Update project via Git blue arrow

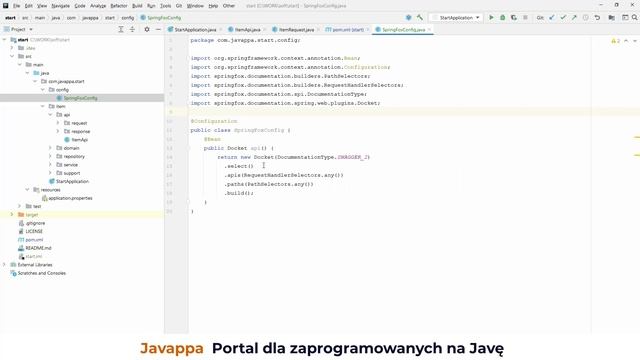[x=552, y=18]
